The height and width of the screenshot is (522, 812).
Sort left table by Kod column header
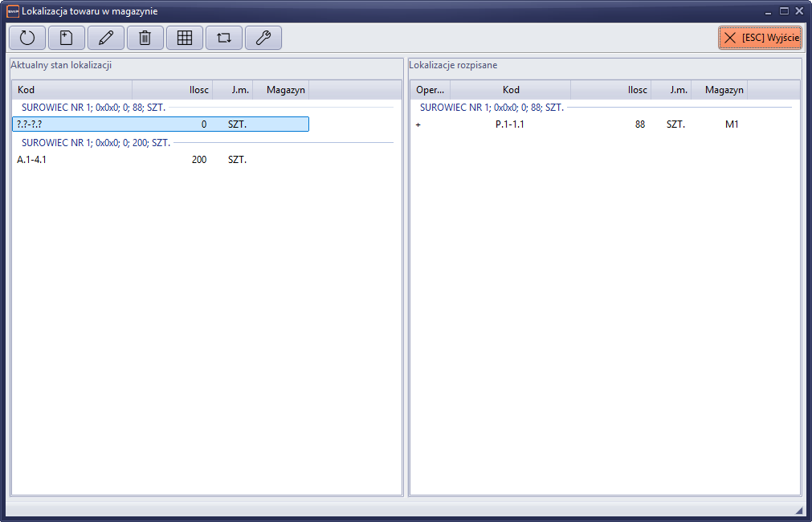72,90
